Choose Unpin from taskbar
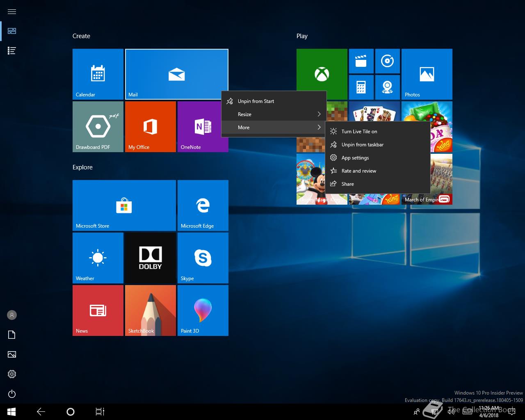 (x=378, y=145)
